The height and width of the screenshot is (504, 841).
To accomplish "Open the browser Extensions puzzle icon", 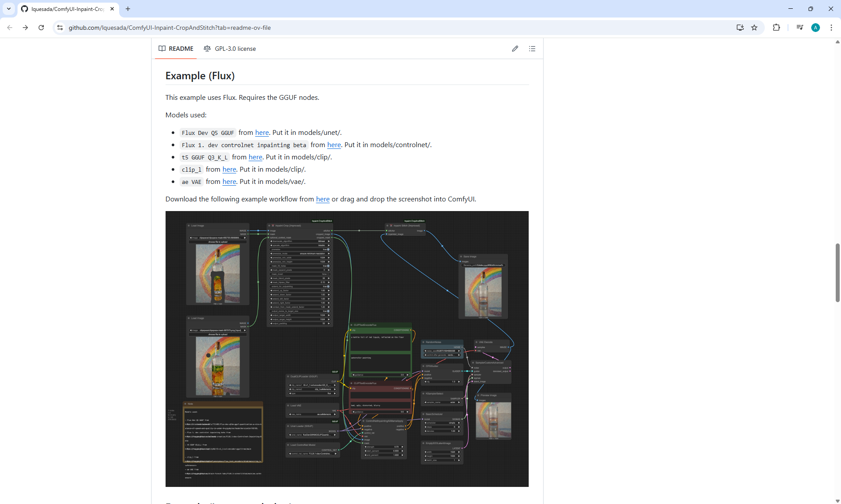I will tap(776, 28).
